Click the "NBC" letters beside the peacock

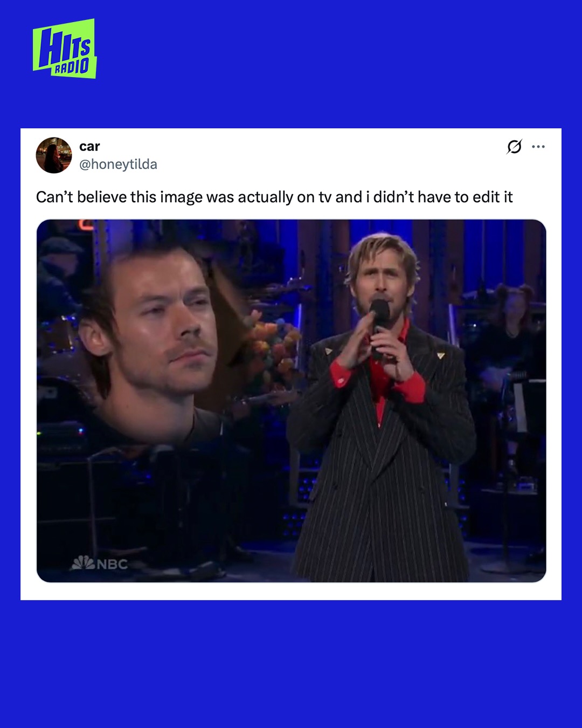coord(112,564)
